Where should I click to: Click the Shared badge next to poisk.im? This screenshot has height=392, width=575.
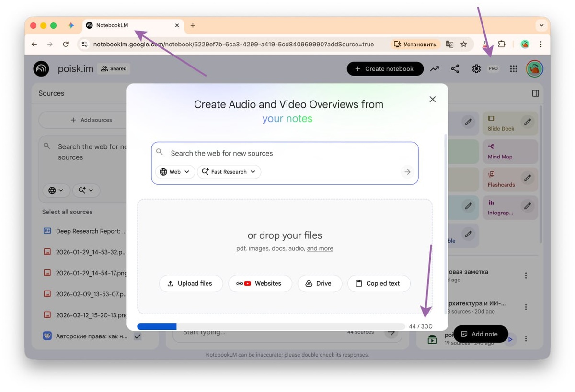click(114, 69)
